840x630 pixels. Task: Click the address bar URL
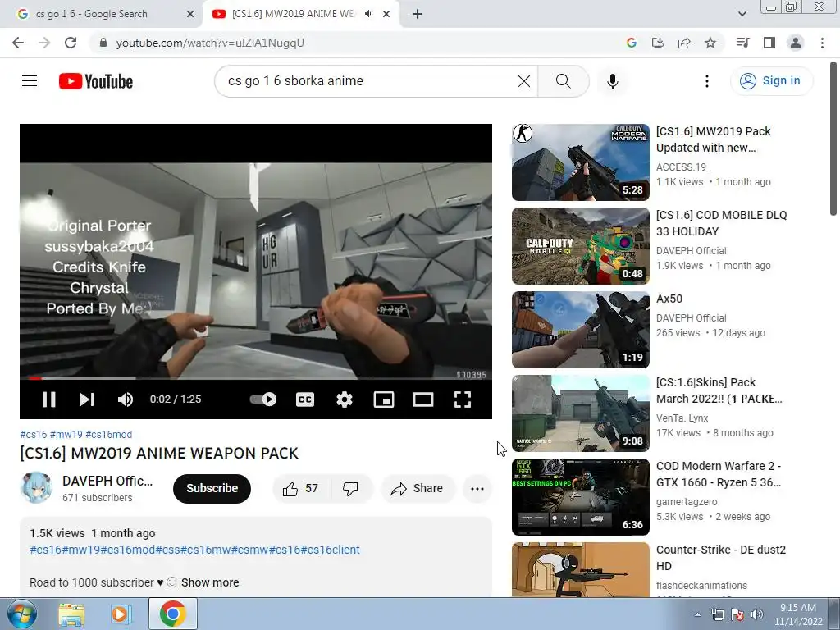click(x=210, y=43)
